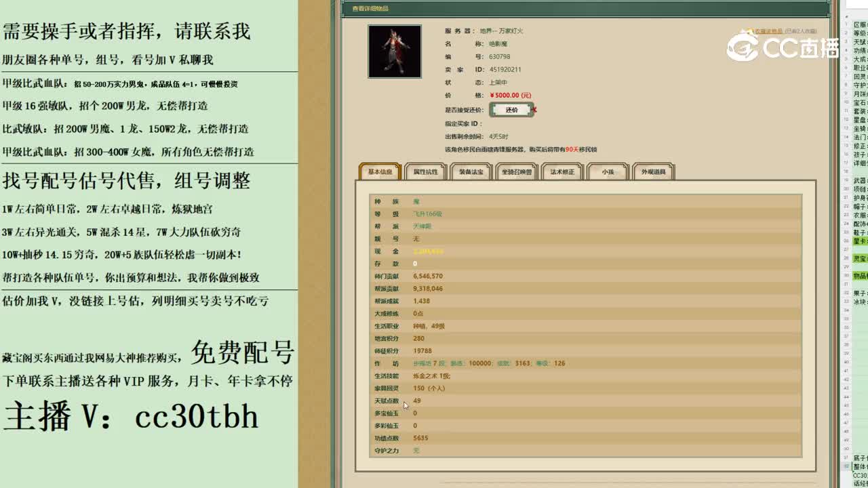
Task: Open the 外观道具 tab
Action: point(653,171)
